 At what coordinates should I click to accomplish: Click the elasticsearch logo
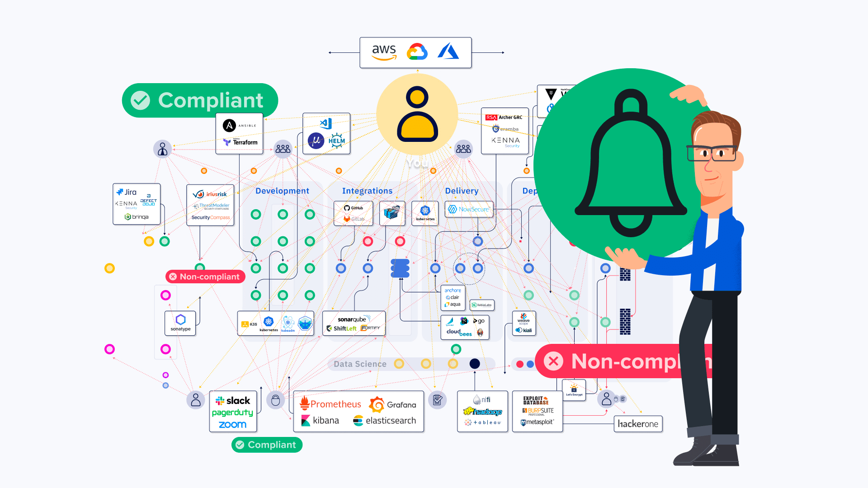pos(384,421)
